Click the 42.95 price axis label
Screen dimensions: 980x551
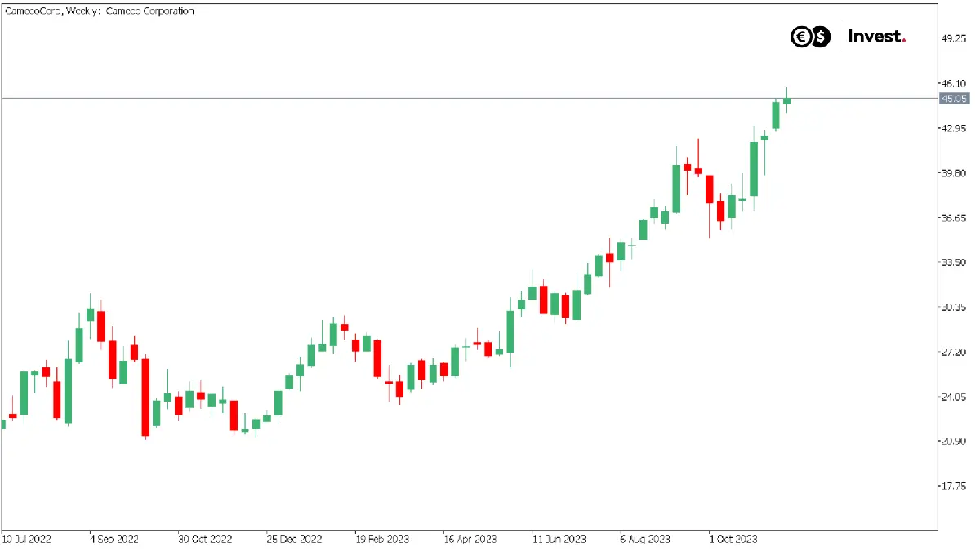(x=954, y=128)
